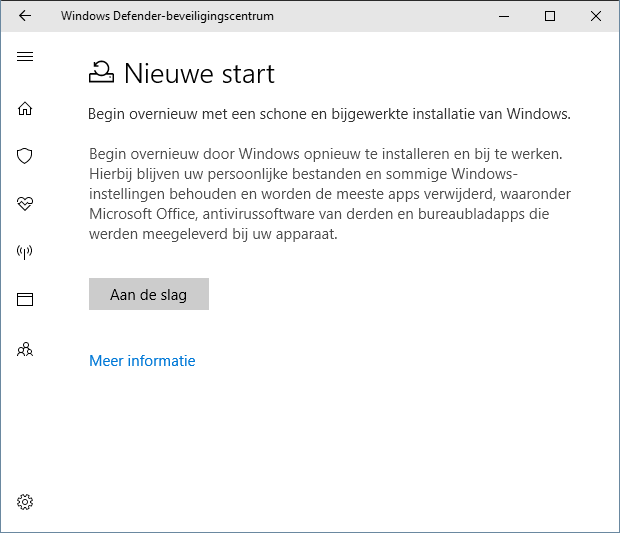This screenshot has height=533, width=620.
Task: Open Firewall & network protection antenna icon
Action: (25, 251)
